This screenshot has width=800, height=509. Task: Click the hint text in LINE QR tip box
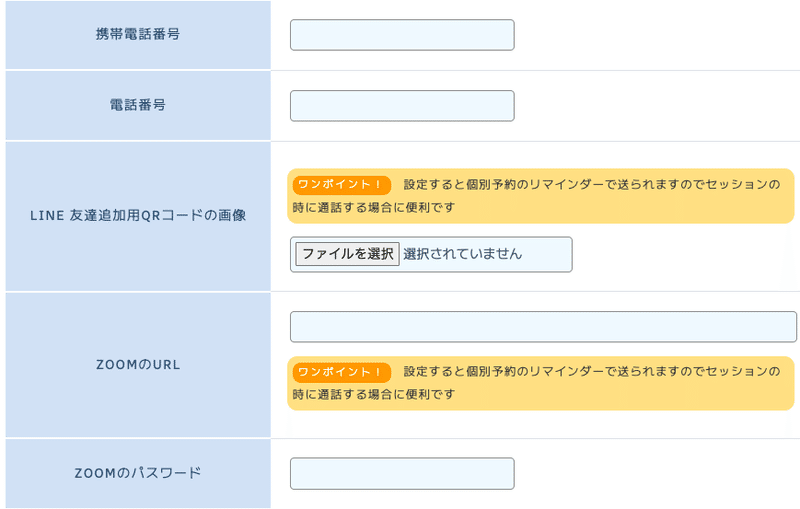pyautogui.click(x=537, y=196)
